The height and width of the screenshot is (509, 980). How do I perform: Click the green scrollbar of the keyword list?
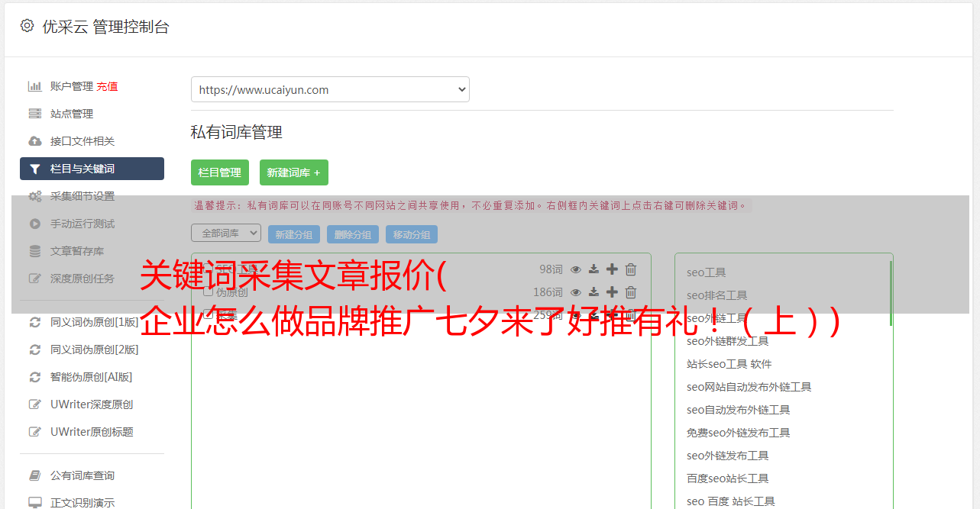(x=891, y=293)
